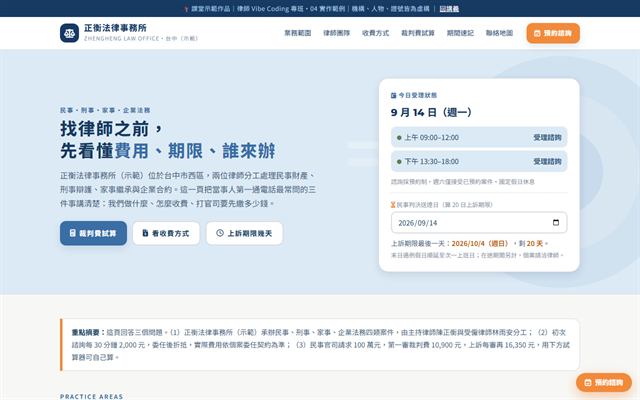The image size is (640, 400).
Task: Click the floating 預約諮詢 button at bottom right
Action: [x=604, y=382]
